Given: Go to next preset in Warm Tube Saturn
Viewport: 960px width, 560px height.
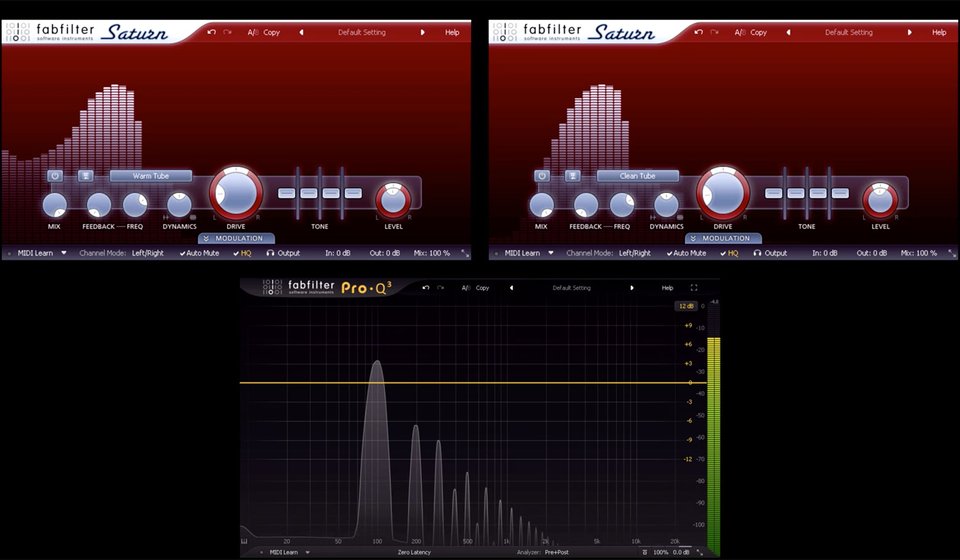Looking at the screenshot, I should (x=422, y=32).
